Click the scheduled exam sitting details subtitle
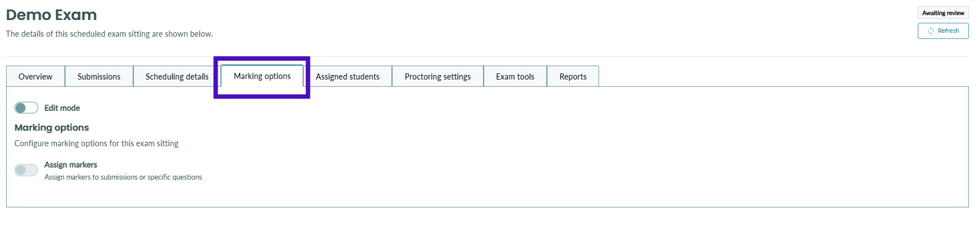 tap(109, 34)
